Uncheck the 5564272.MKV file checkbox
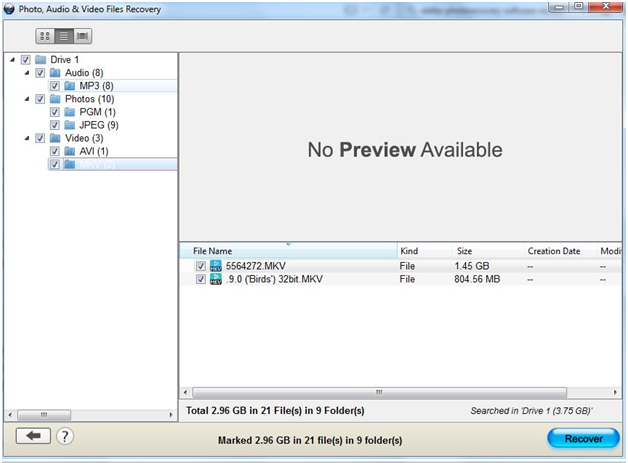Viewport: 628px width, 463px height. [201, 266]
